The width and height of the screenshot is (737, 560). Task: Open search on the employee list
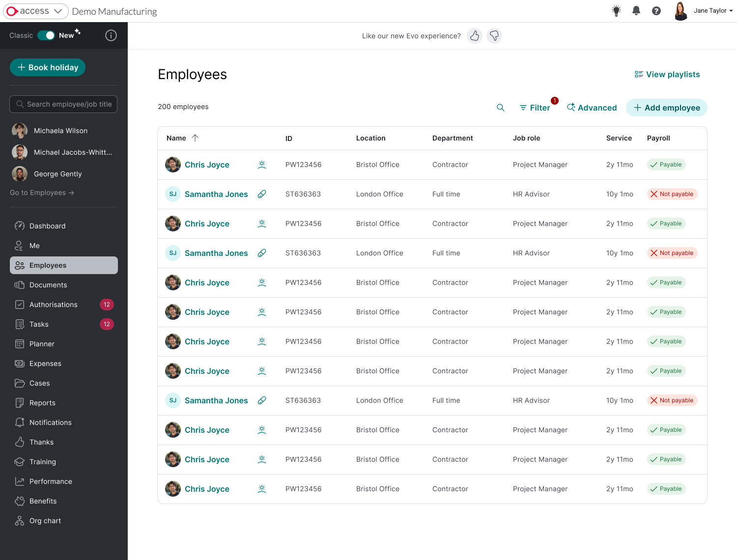[x=501, y=107]
